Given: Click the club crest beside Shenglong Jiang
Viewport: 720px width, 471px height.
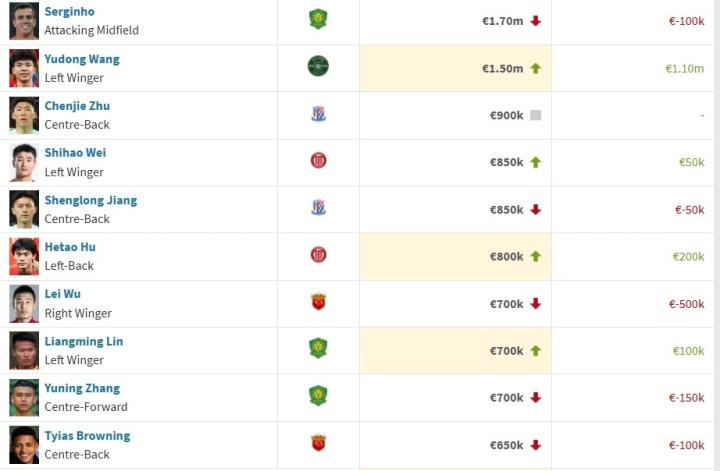Looking at the screenshot, I should (318, 208).
